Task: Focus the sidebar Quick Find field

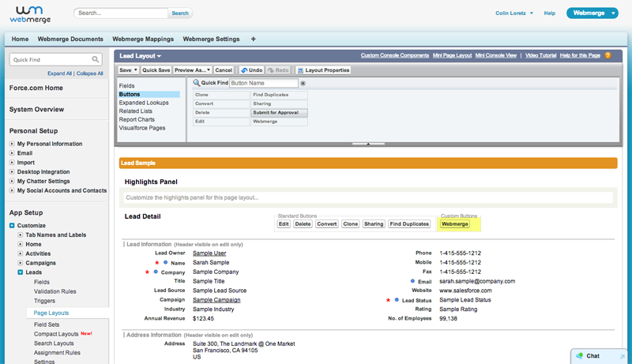Action: pos(55,59)
